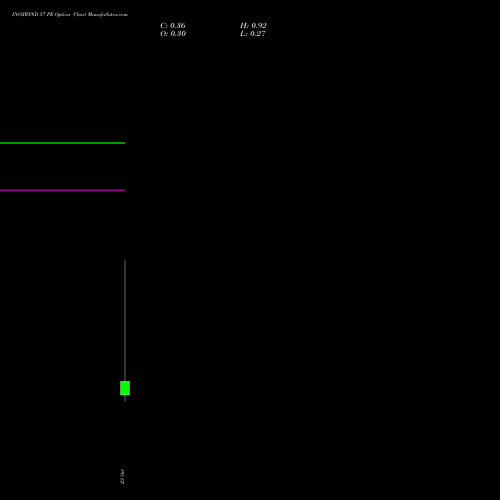Click the high value 'H: 0.92'
The height and width of the screenshot is (500, 500).
point(253,26)
